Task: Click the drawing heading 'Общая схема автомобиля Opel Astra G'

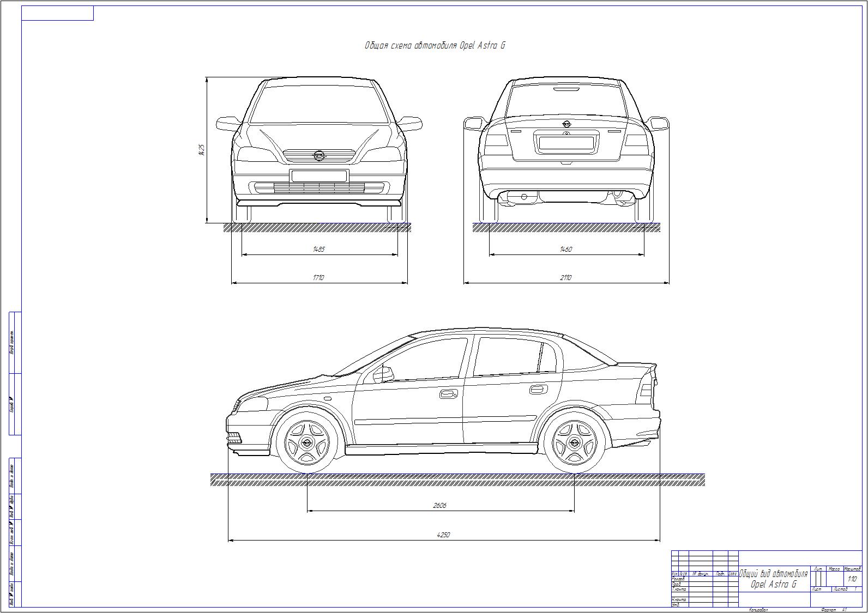Action: tap(435, 46)
